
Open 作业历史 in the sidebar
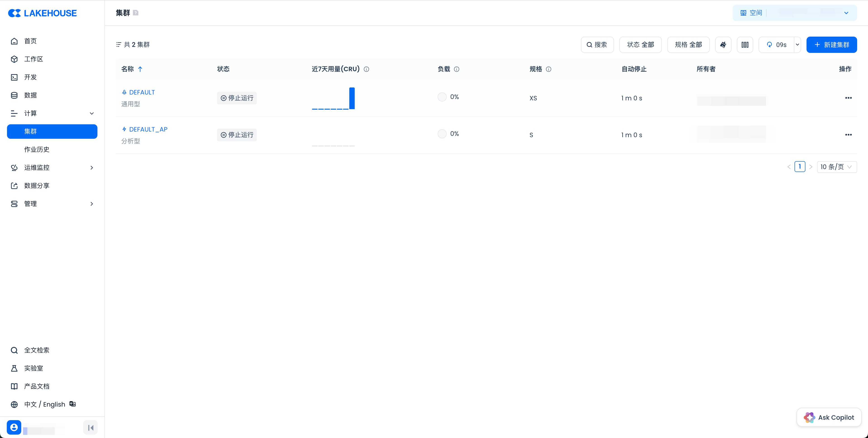[37, 149]
